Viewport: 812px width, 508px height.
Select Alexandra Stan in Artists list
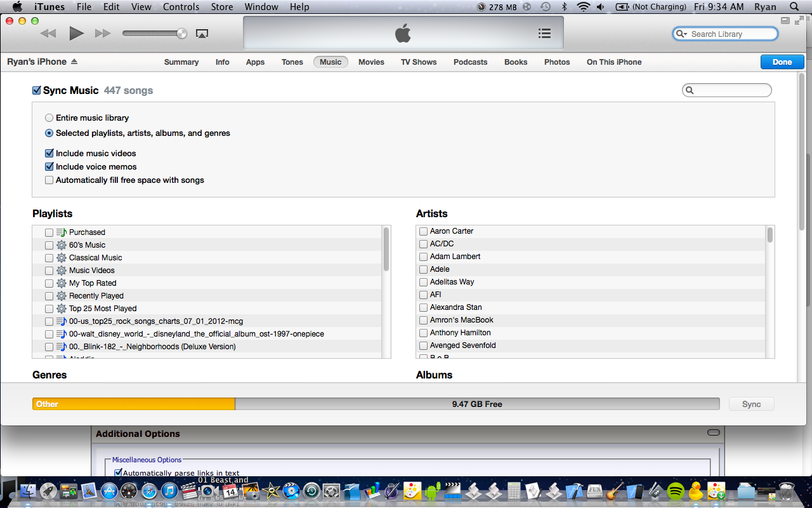pos(591,307)
